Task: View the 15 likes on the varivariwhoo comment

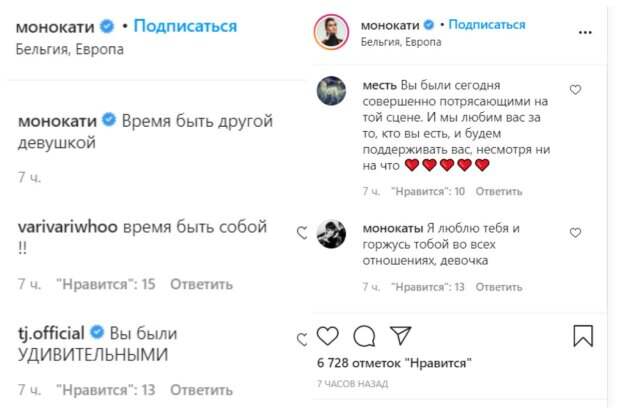Action: (106, 284)
